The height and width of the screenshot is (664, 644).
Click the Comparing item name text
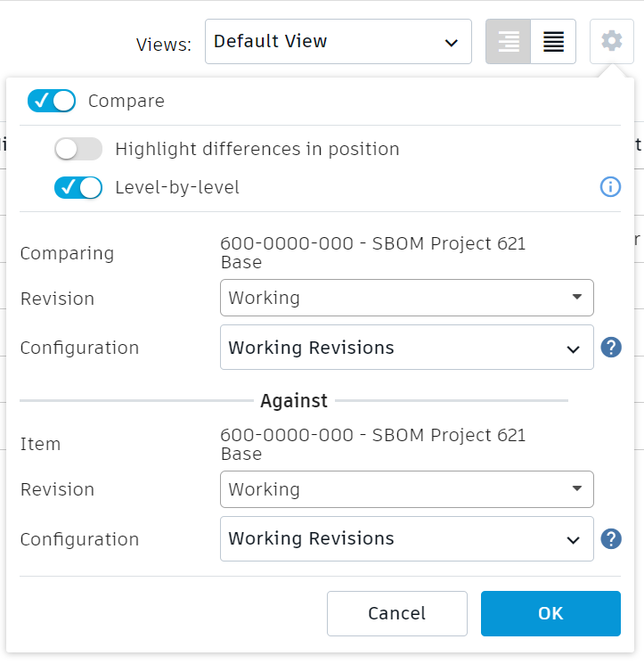(x=373, y=253)
